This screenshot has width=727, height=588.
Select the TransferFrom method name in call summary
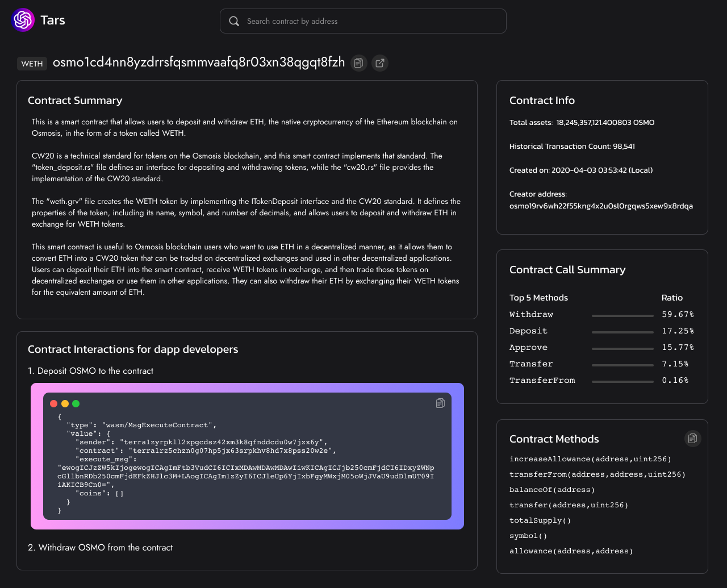[542, 381]
